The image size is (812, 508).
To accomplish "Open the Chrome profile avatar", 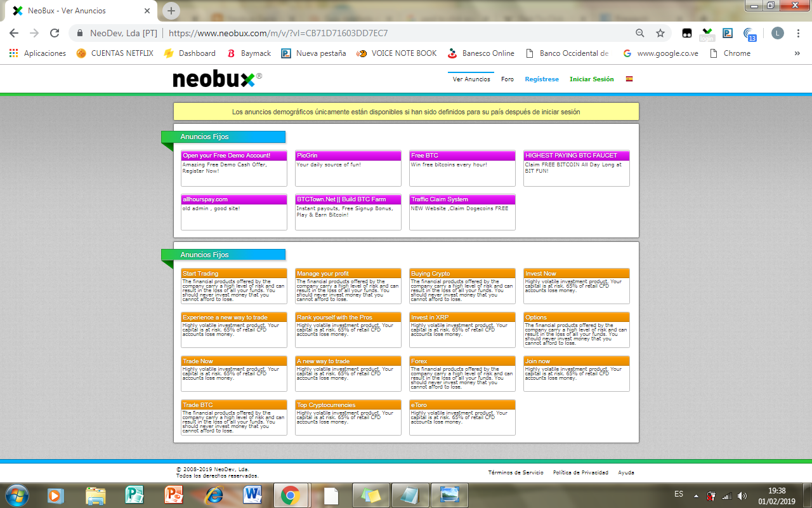I will 778,33.
